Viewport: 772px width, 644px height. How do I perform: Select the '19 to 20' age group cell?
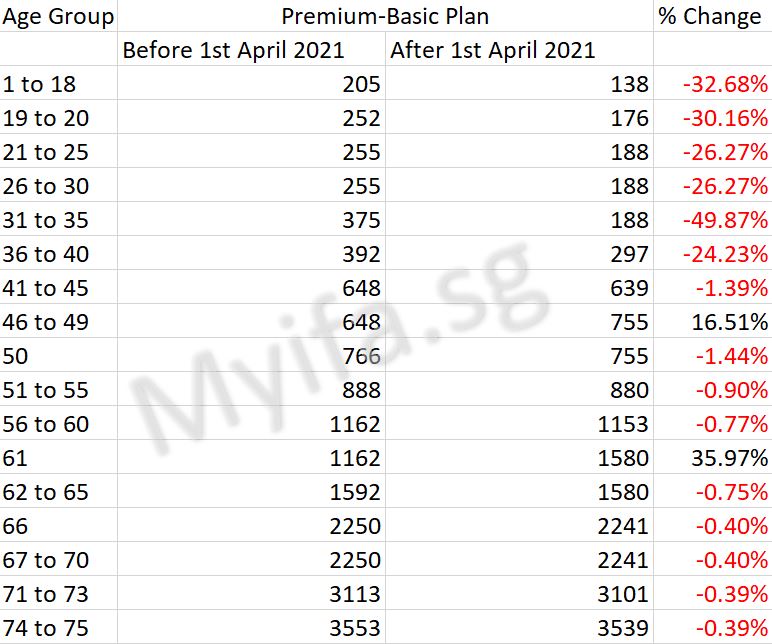click(46, 119)
